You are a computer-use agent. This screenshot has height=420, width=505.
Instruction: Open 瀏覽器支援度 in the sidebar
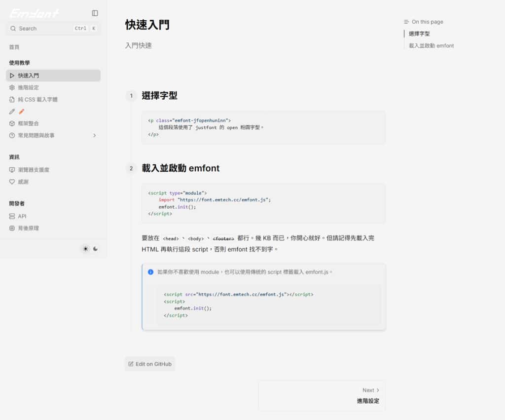click(53, 170)
